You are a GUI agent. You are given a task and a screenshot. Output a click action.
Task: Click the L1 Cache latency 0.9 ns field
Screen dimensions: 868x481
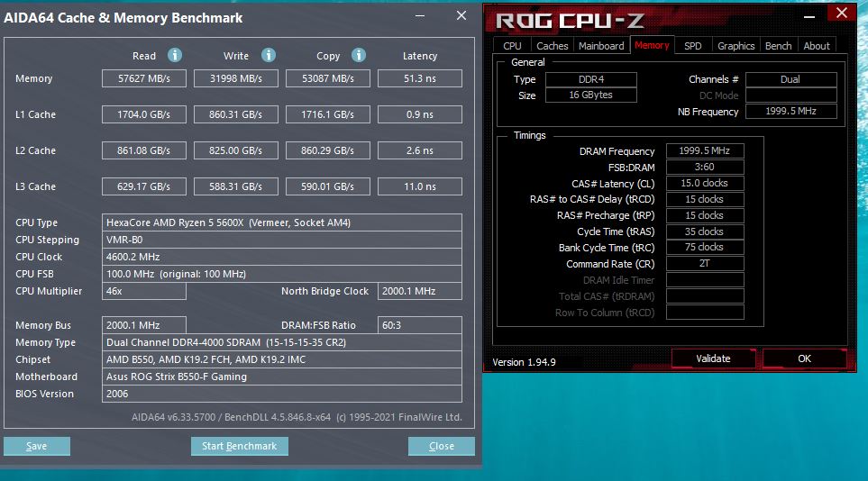click(x=420, y=114)
